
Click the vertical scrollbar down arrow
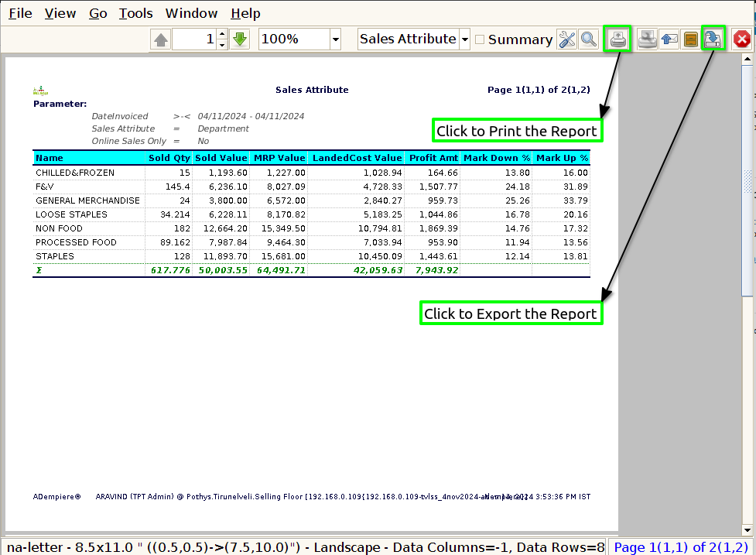(747, 530)
